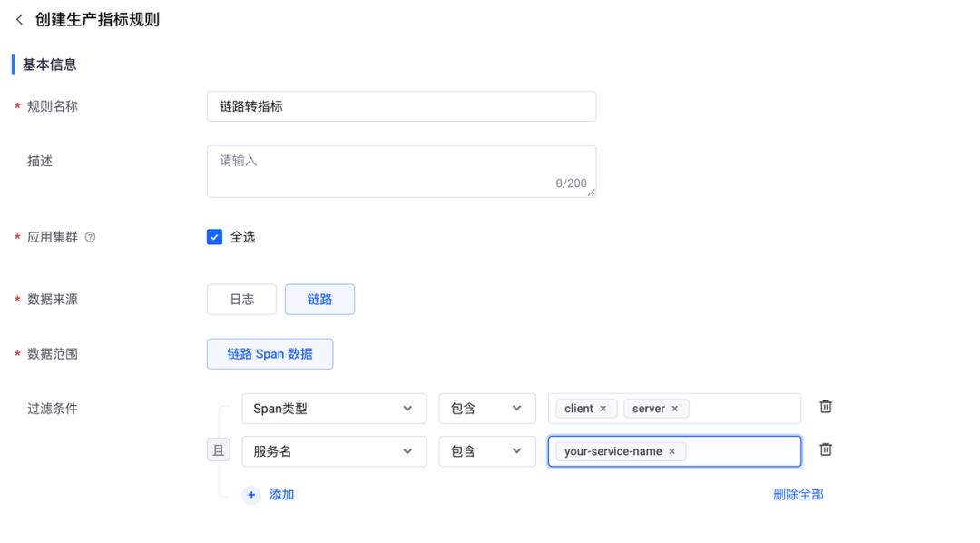
Task: Toggle the 全选 checkbox
Action: point(214,237)
